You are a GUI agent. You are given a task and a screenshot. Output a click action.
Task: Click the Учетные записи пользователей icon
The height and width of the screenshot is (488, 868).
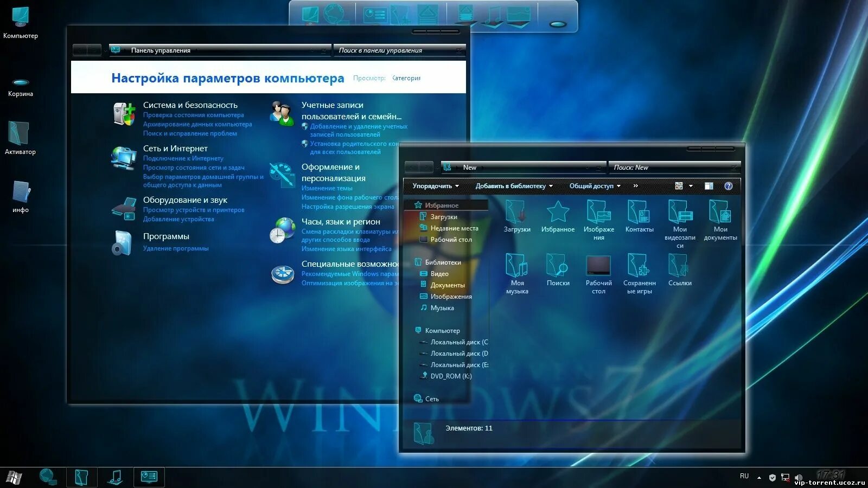pos(282,113)
